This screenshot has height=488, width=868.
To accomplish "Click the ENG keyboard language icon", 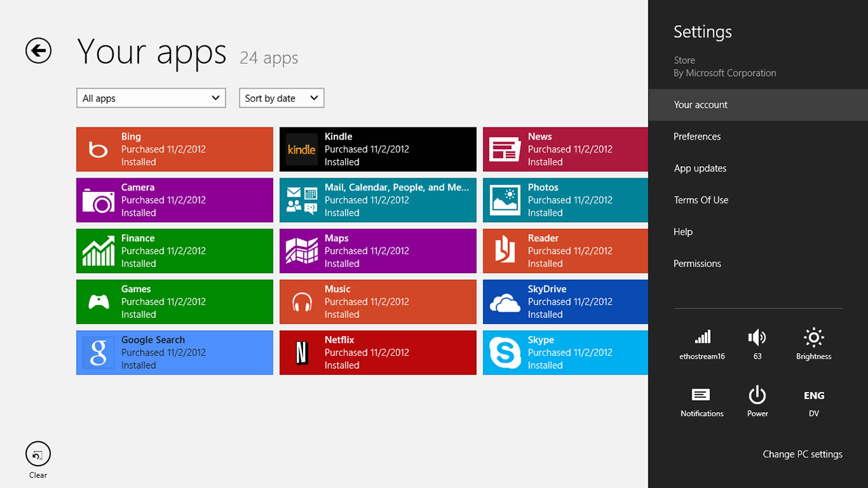I will tap(814, 396).
